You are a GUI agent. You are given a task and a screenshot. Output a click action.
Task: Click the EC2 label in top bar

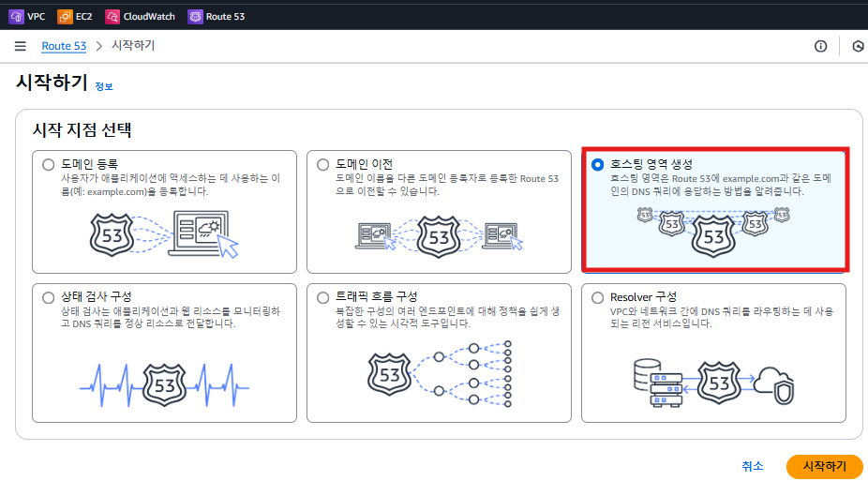[x=83, y=17]
